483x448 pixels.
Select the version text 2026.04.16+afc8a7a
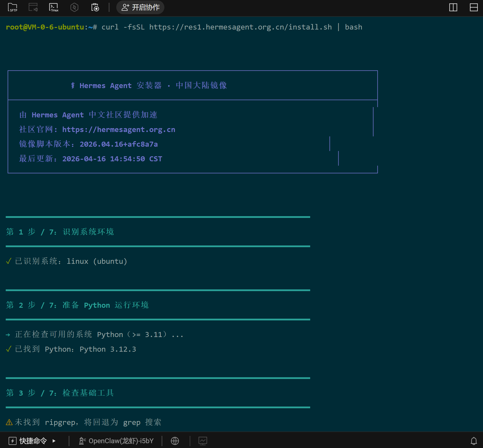click(x=119, y=144)
